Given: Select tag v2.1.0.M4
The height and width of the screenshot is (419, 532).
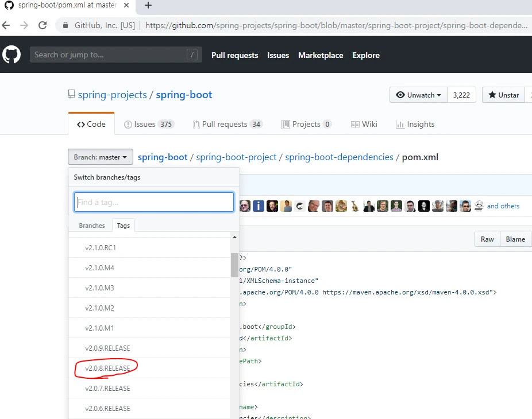Looking at the screenshot, I should [149, 268].
